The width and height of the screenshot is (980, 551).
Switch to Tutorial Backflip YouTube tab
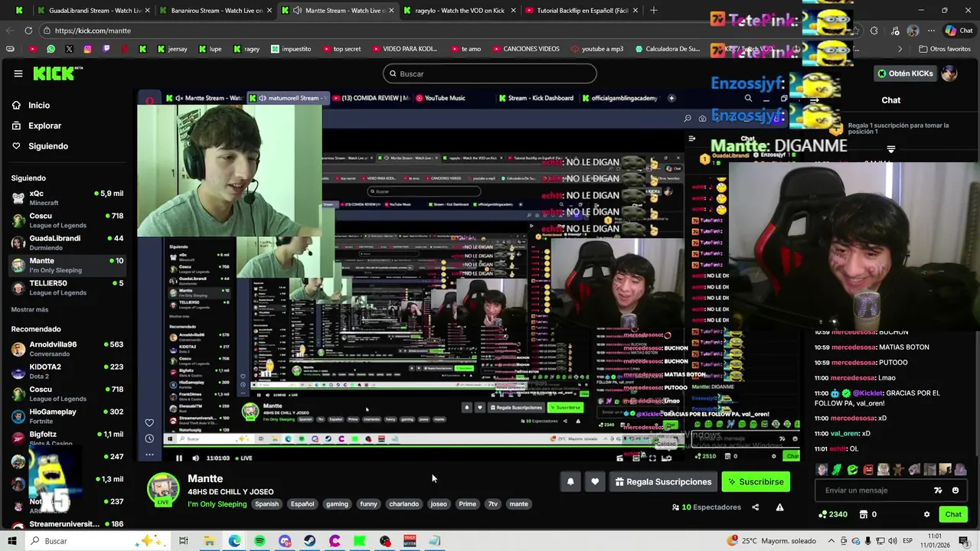[x=582, y=11]
